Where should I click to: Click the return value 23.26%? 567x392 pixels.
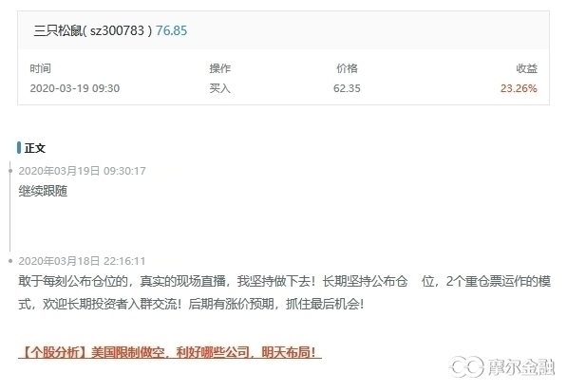pyautogui.click(x=519, y=88)
